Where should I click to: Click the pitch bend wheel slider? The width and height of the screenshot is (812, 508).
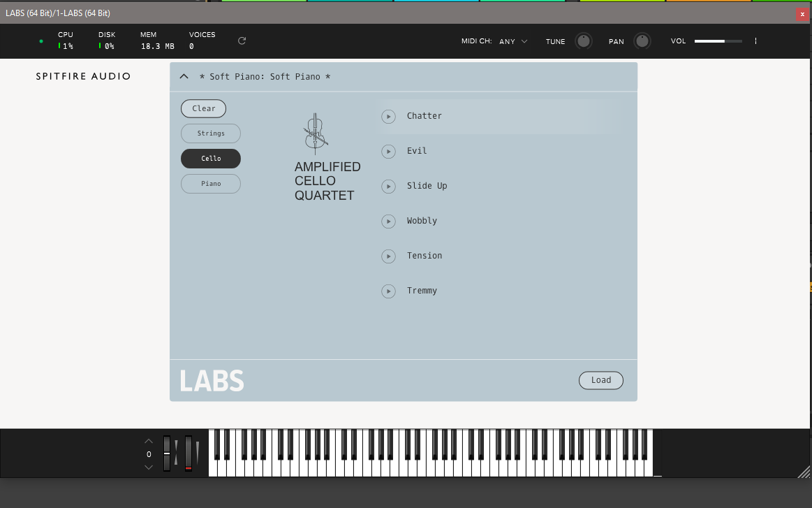click(x=167, y=453)
